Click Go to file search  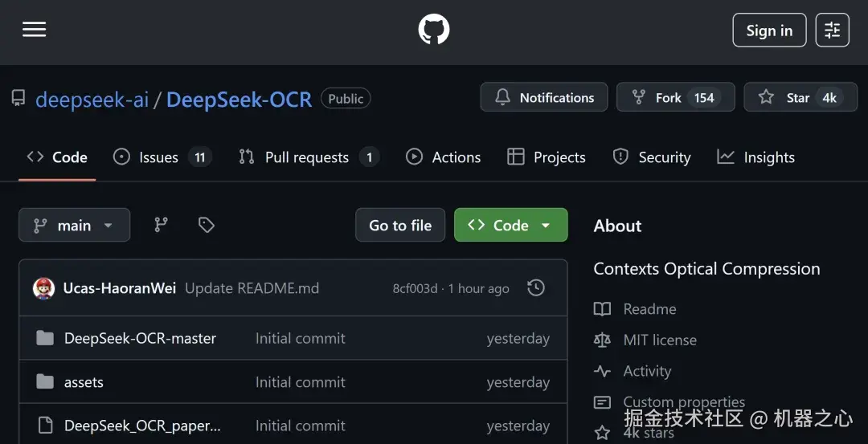point(399,226)
